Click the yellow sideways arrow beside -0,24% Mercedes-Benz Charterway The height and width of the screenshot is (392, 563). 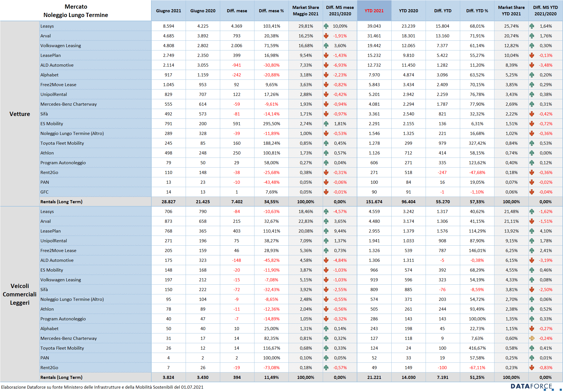(x=532, y=338)
